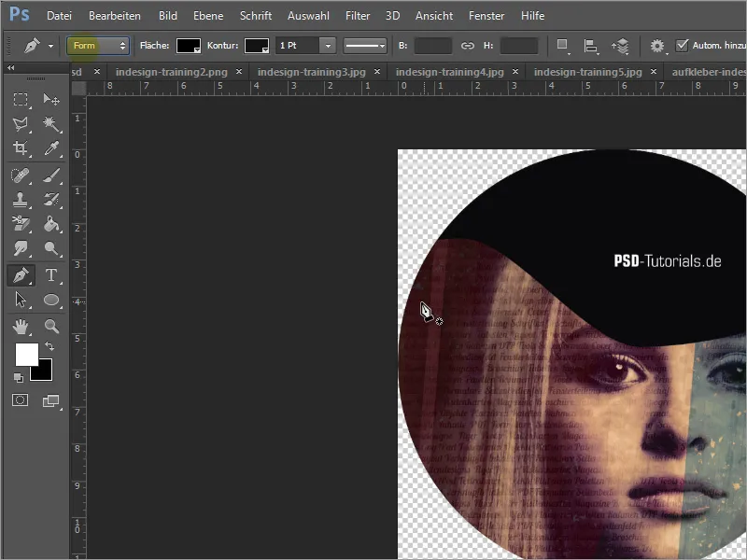
Task: Click the H height input field
Action: (519, 46)
